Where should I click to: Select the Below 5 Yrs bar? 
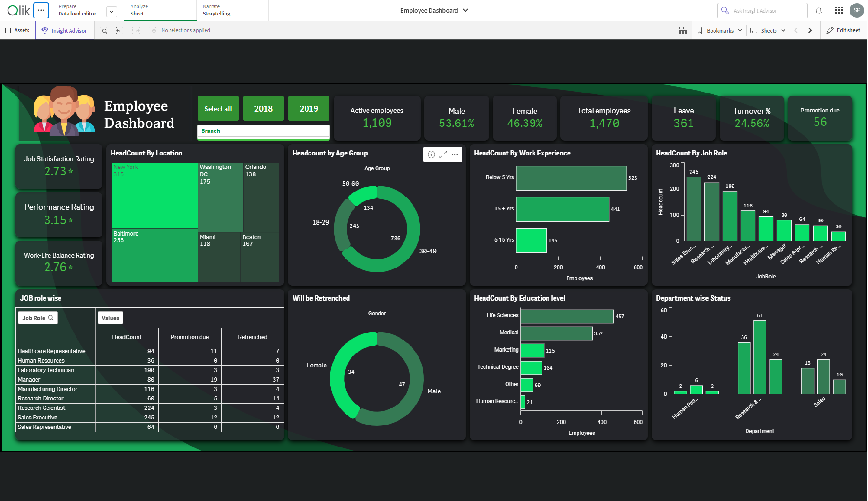(571, 178)
